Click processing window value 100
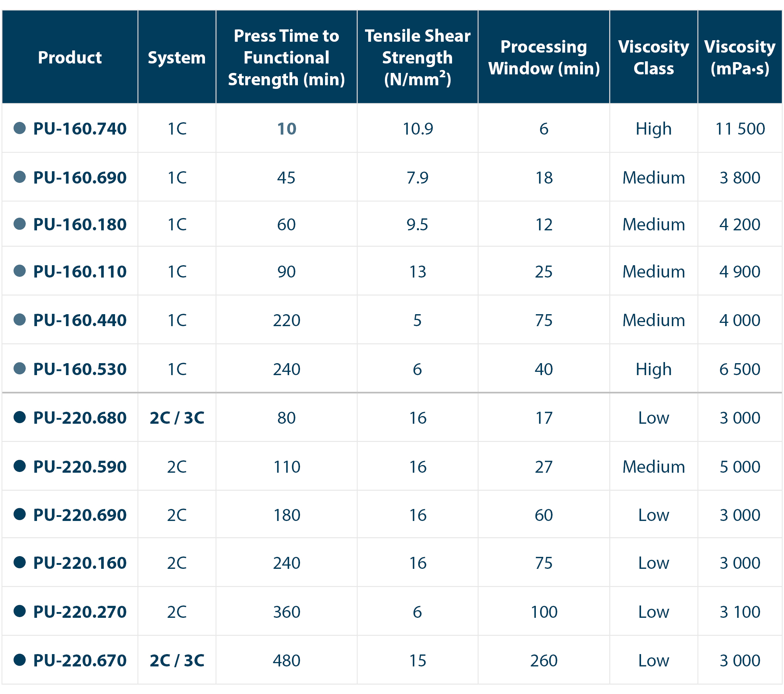Viewport: 784px width, 694px height. click(544, 612)
